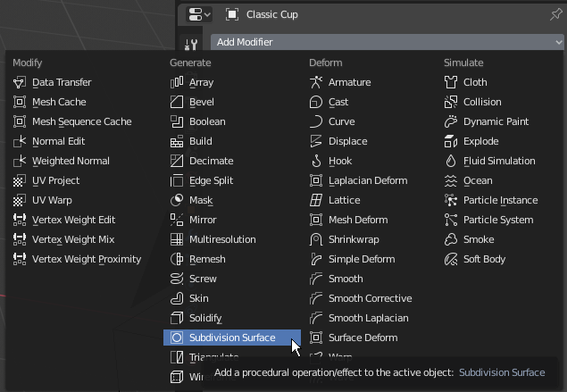Click the pin icon beside Classic Cup
This screenshot has height=392, width=567.
pos(556,14)
